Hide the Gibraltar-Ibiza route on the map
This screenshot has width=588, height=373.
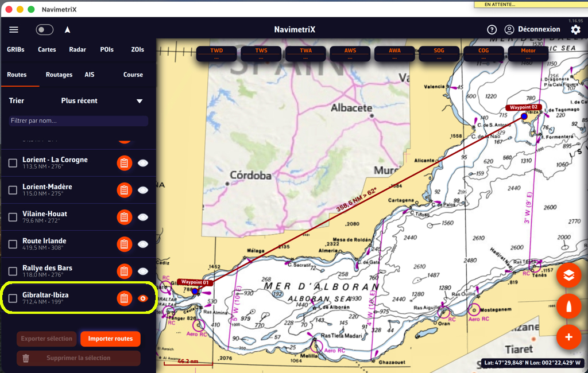coord(143,298)
